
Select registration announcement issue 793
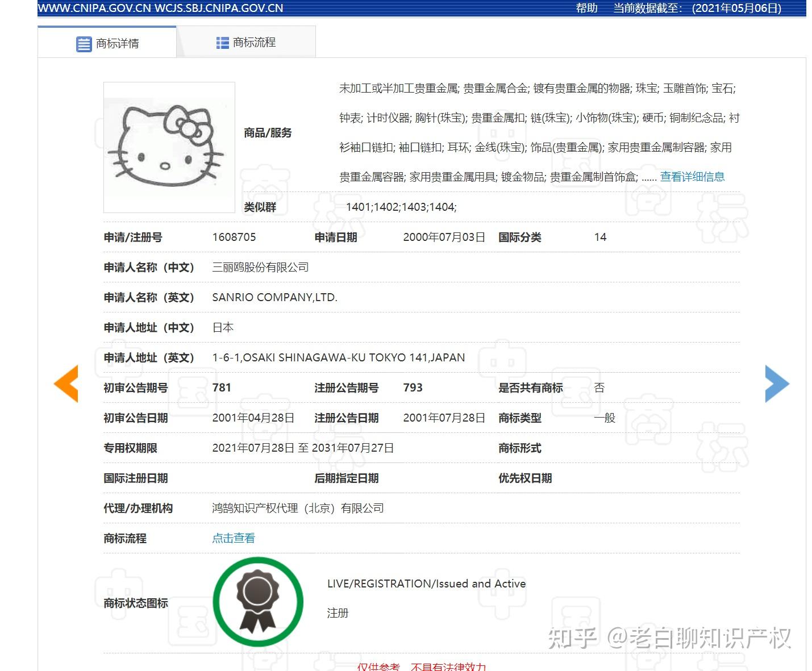[x=413, y=387]
